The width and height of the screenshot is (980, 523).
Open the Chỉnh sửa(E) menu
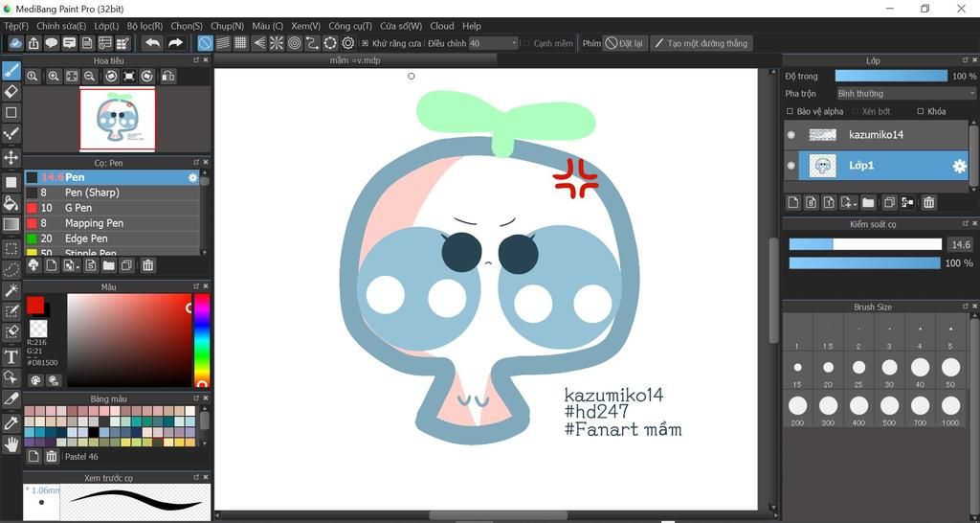(x=61, y=26)
